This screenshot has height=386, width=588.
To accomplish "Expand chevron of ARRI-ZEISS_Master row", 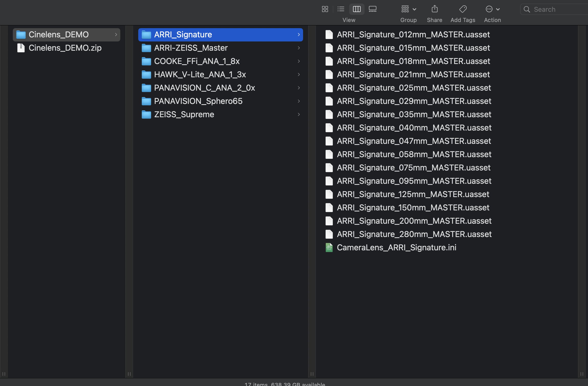I will click(x=299, y=48).
